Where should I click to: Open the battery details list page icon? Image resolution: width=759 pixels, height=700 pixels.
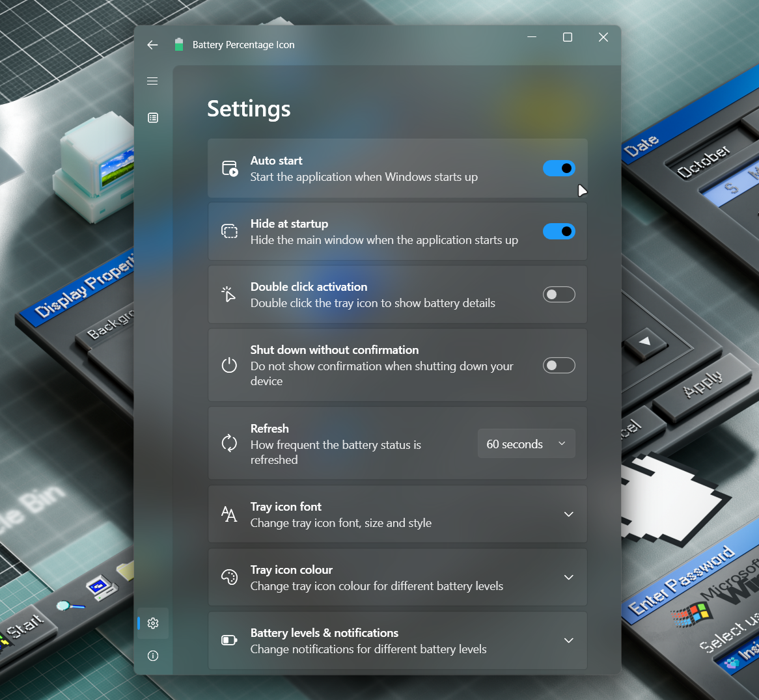click(153, 118)
